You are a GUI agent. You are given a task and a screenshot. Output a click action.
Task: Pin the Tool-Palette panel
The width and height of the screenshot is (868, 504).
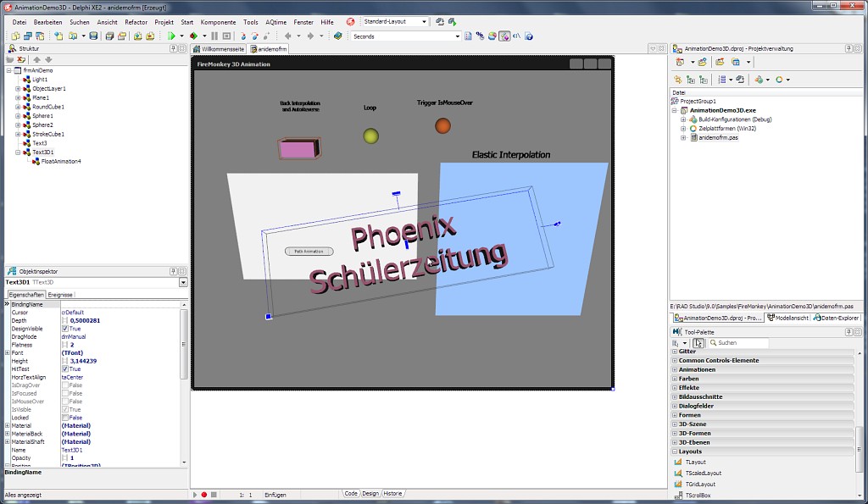point(848,332)
